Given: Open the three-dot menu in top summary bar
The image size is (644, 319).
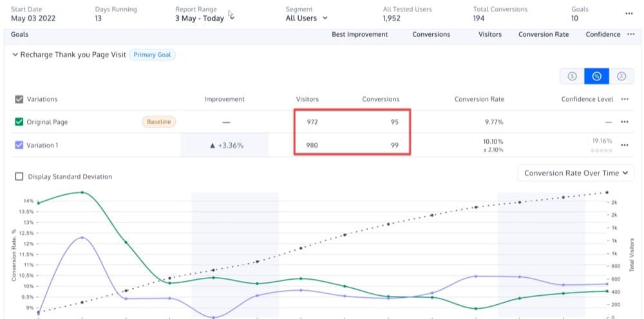Looking at the screenshot, I should point(629,14).
